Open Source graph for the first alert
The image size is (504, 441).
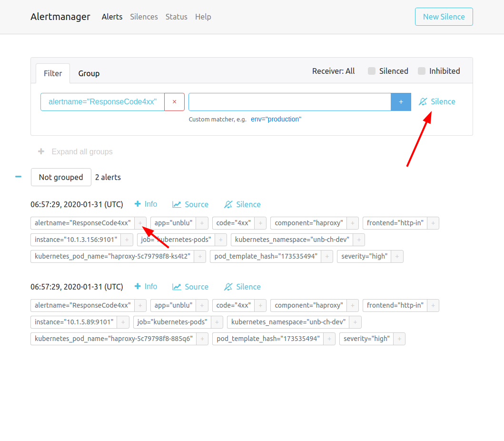coord(190,204)
